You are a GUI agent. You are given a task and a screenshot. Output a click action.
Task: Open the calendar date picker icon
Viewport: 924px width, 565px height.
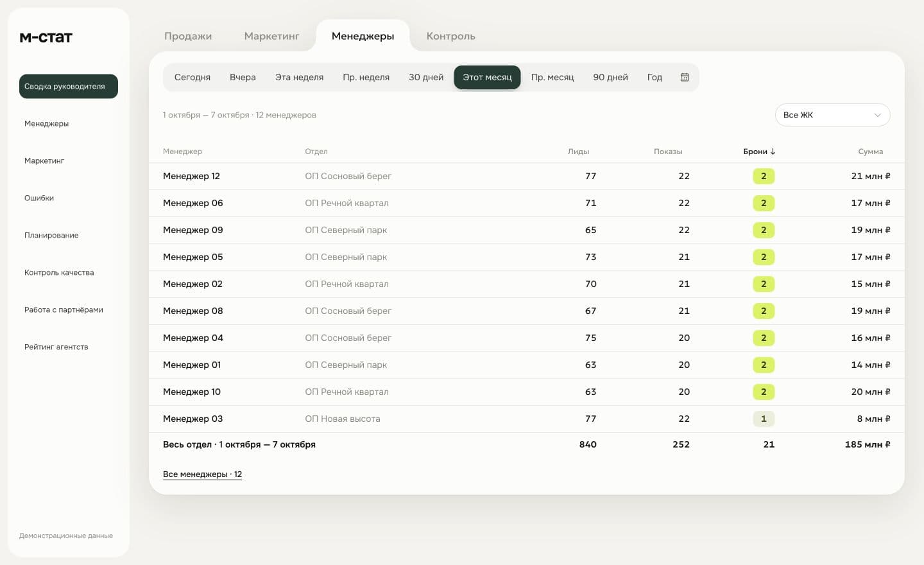click(x=685, y=77)
